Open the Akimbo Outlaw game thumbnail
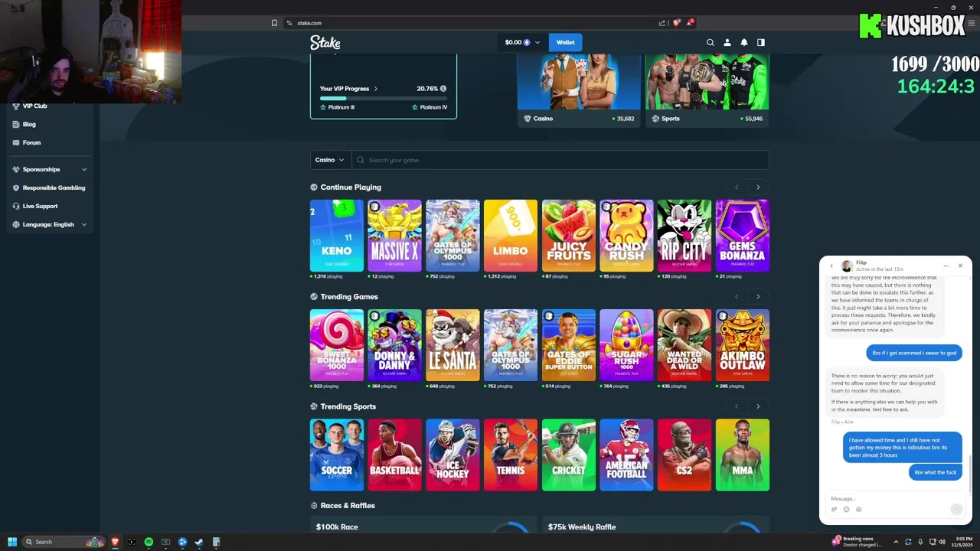Screen dimensions: 980x551 [x=743, y=345]
